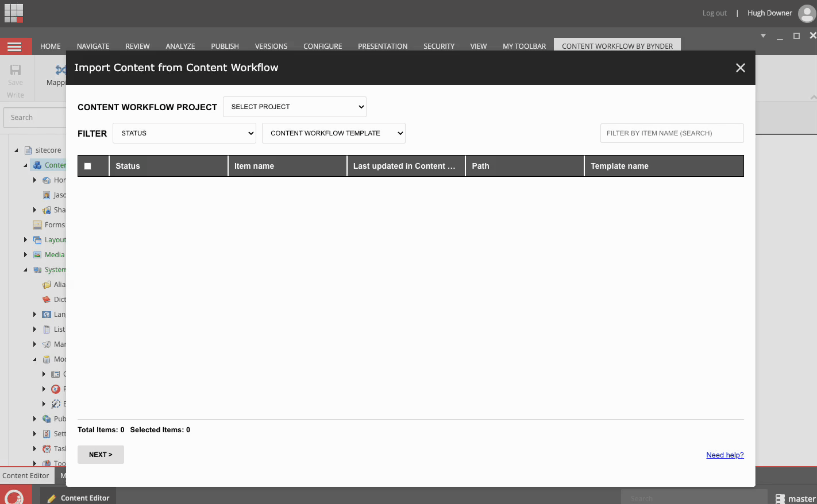
Task: Click the Layout item icon in tree
Action: coord(37,240)
